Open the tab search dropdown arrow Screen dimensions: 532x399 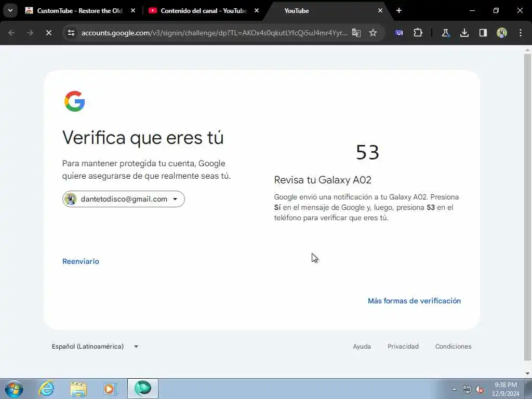tap(10, 10)
